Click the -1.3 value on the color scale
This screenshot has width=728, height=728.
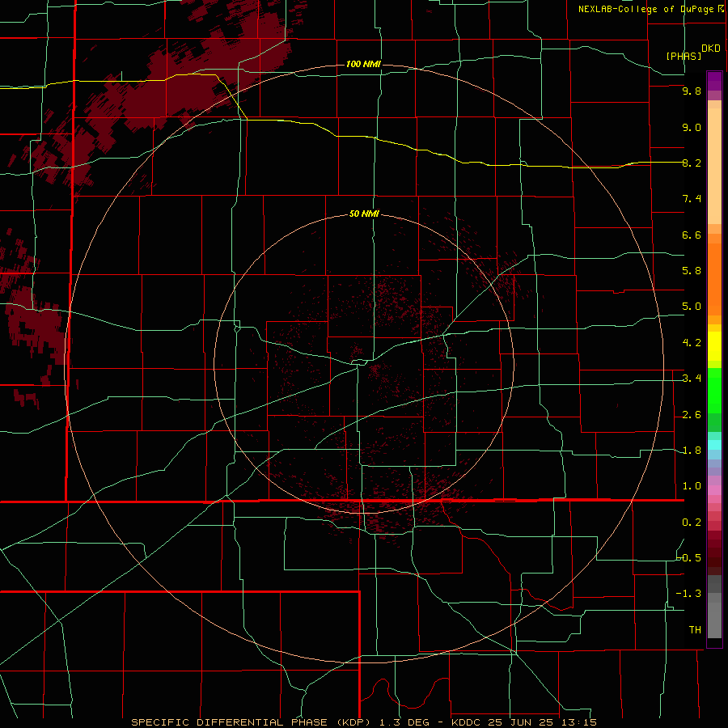pyautogui.click(x=688, y=594)
